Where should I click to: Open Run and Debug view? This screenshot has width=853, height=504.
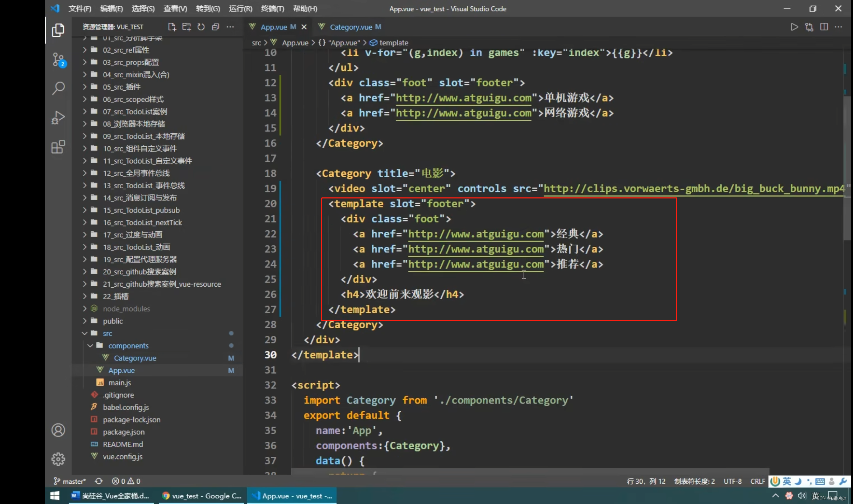coord(58,118)
